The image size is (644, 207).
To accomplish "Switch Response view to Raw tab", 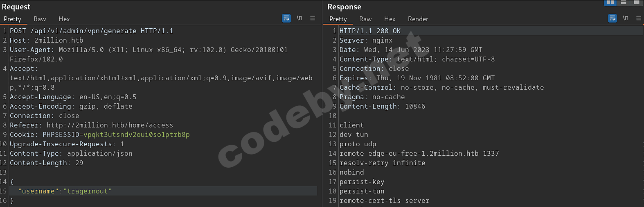I will pyautogui.click(x=365, y=19).
